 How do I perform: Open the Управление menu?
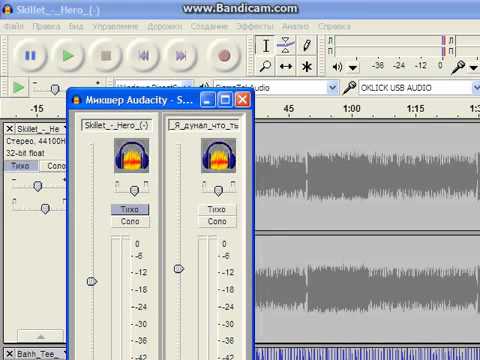115,27
